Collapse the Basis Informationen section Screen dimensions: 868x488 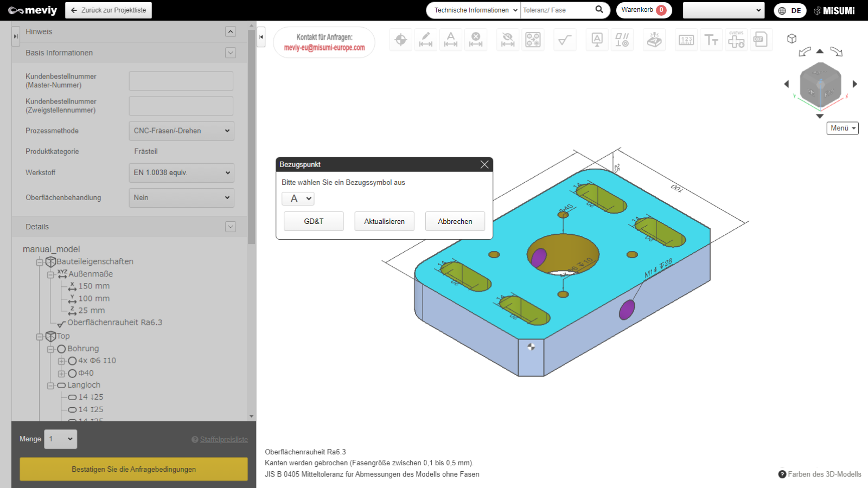[231, 53]
